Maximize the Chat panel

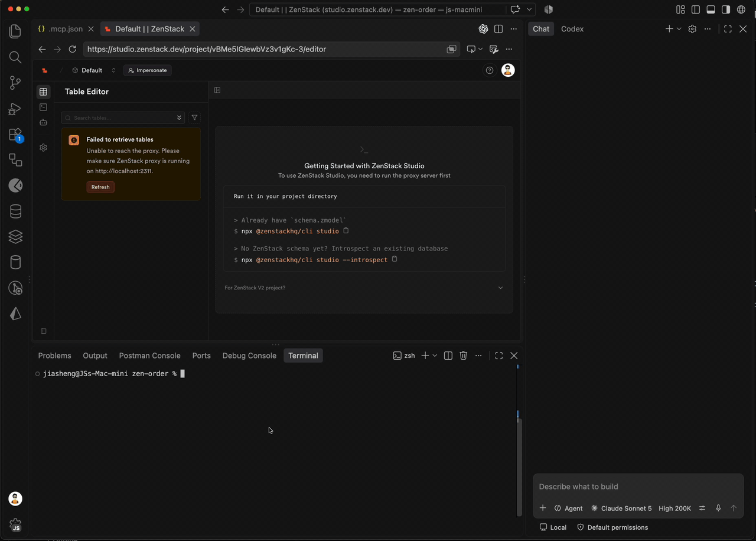coord(728,29)
